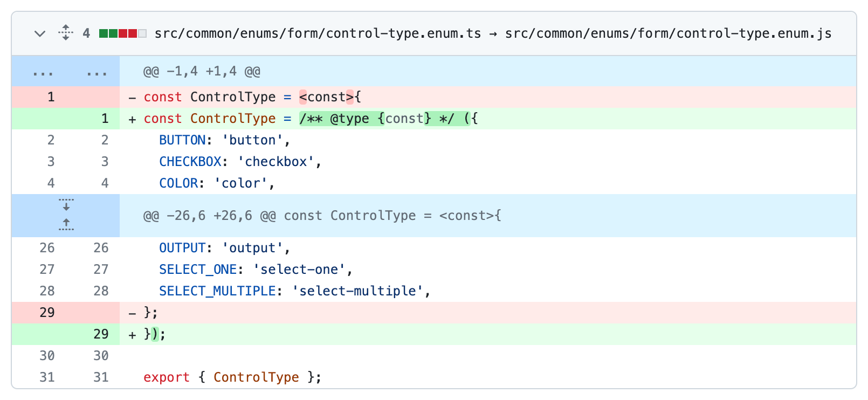Select deleted line number 1

(51, 97)
